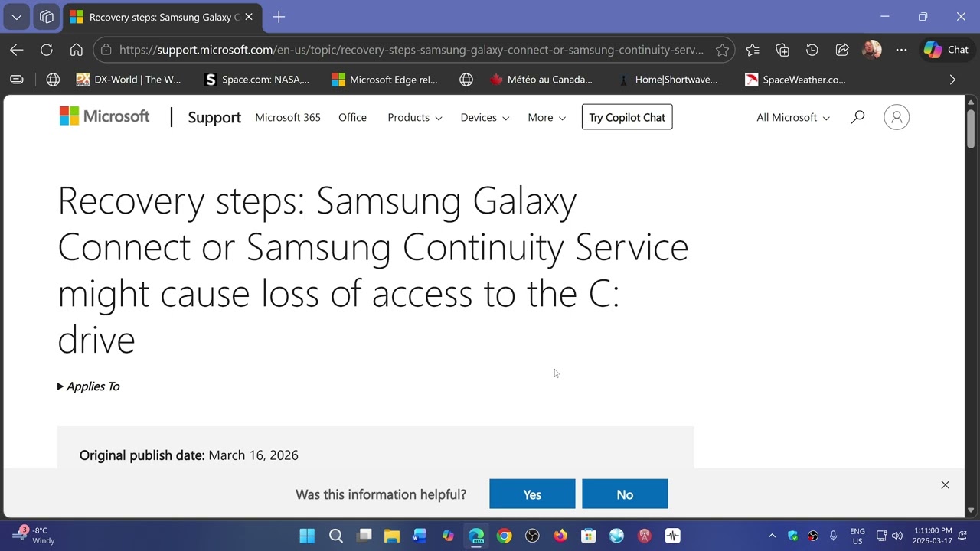Open Home|Shortwave bookmark
Screen dimensions: 980x551
tap(668, 80)
